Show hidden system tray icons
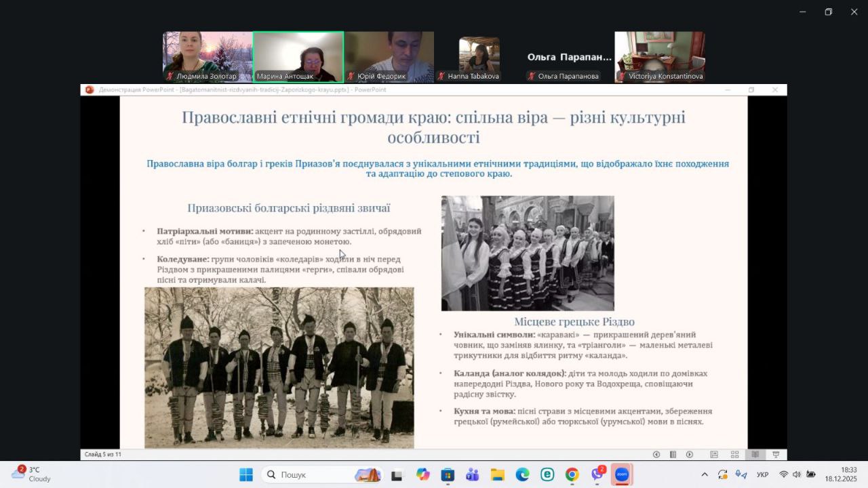 [705, 474]
